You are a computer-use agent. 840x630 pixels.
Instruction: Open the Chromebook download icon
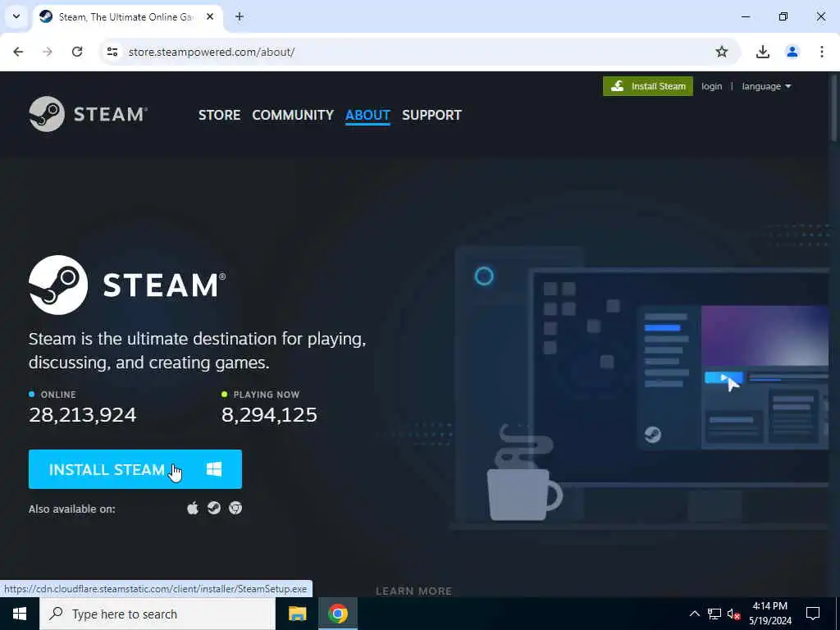coord(235,508)
